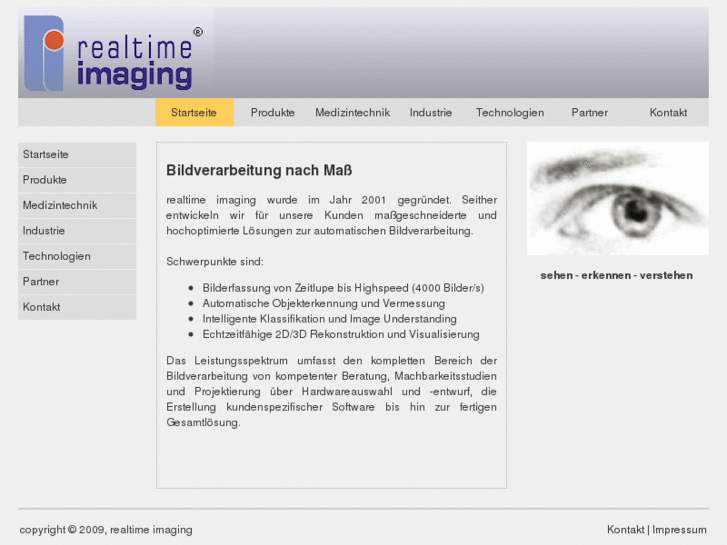Image resolution: width=727 pixels, height=545 pixels.
Task: Select Partner in the top navigation bar
Action: 589,112
